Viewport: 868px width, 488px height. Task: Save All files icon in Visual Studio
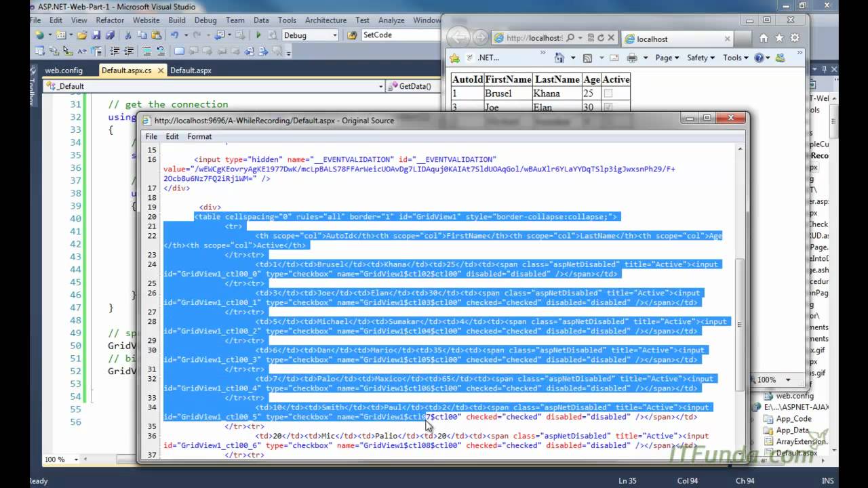(110, 35)
